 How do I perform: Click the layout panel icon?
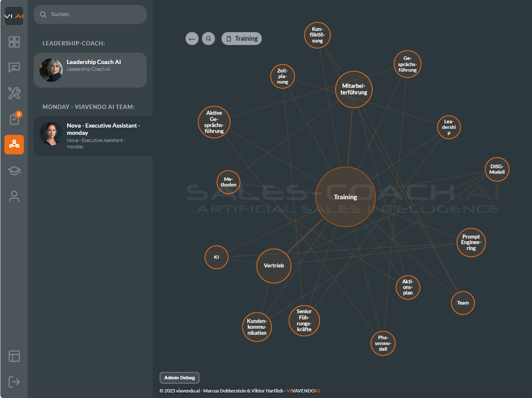[x=14, y=356]
